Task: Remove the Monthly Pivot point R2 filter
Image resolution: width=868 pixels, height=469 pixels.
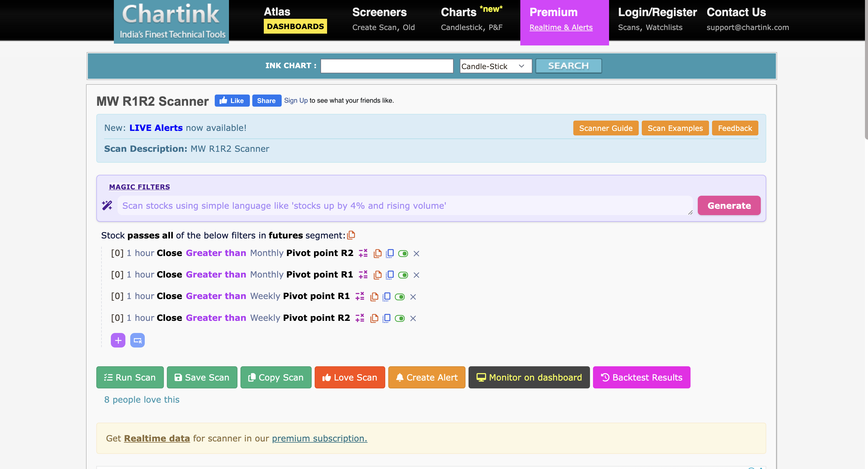Action: pos(416,254)
